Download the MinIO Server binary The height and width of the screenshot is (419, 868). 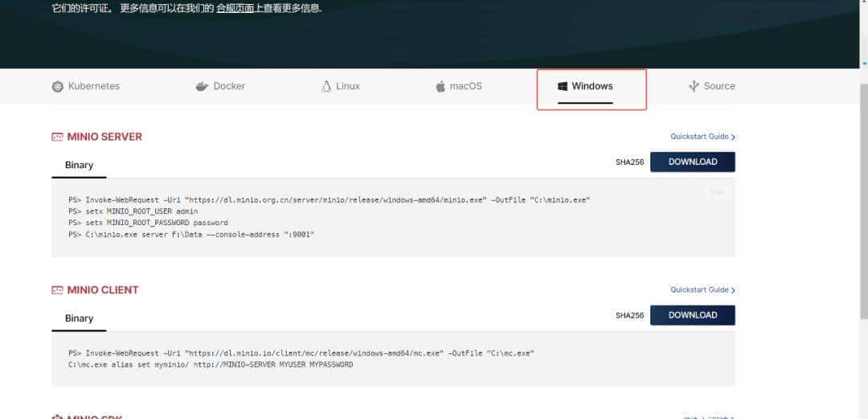pyautogui.click(x=693, y=162)
